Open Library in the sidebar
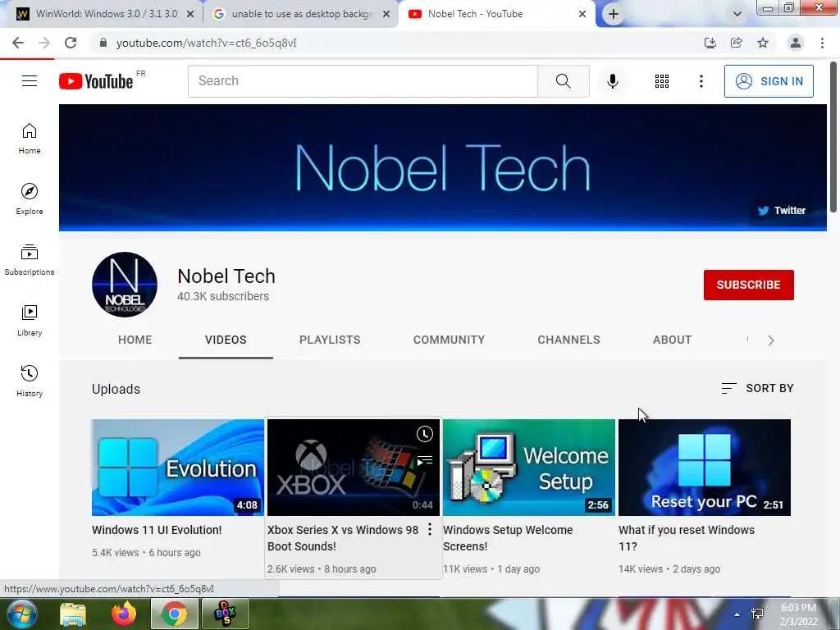840x630 pixels. (x=30, y=321)
